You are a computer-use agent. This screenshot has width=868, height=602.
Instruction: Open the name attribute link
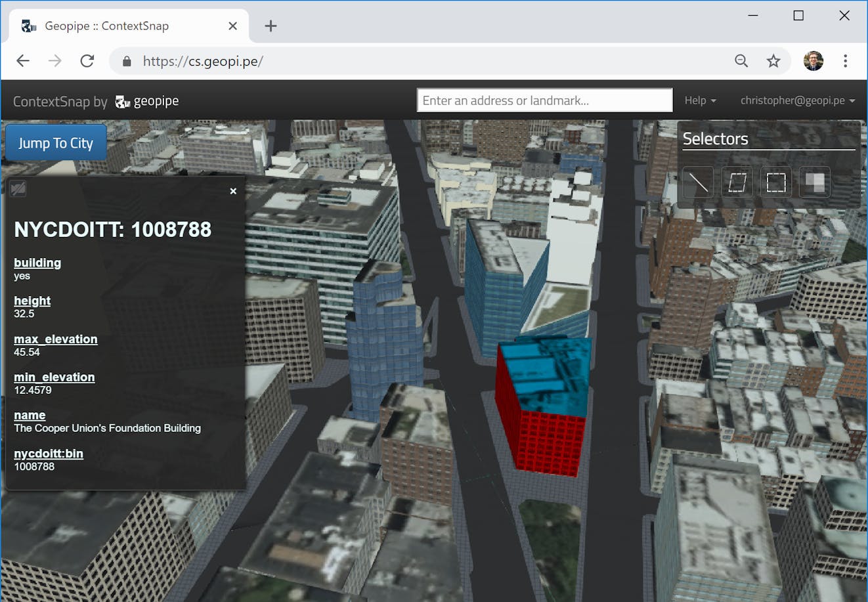tap(30, 415)
